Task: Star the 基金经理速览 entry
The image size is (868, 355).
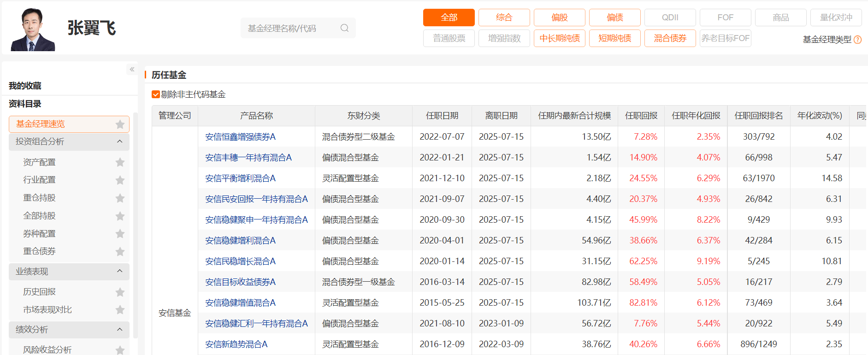Action: 120,124
